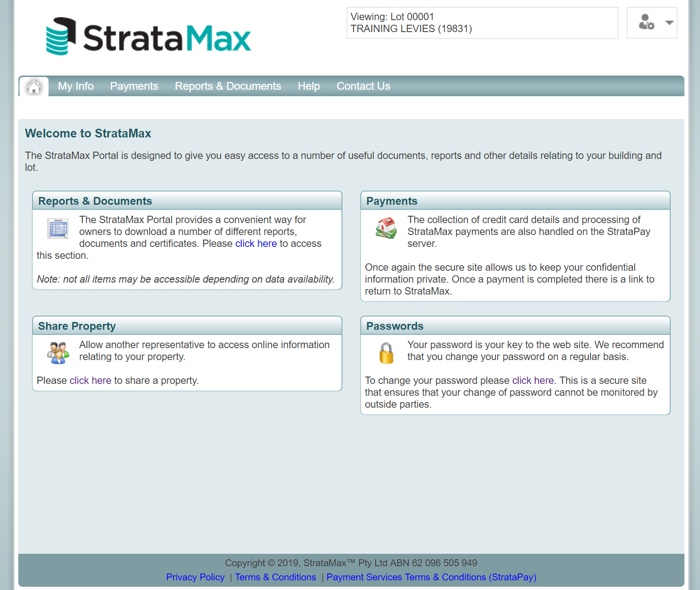Click the Payments house and money icon
This screenshot has height=590, width=700.
(x=386, y=228)
